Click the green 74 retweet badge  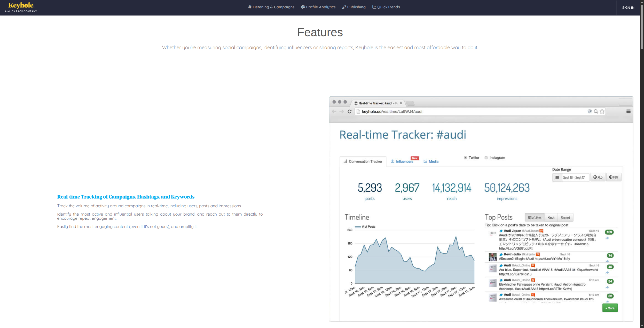click(610, 256)
